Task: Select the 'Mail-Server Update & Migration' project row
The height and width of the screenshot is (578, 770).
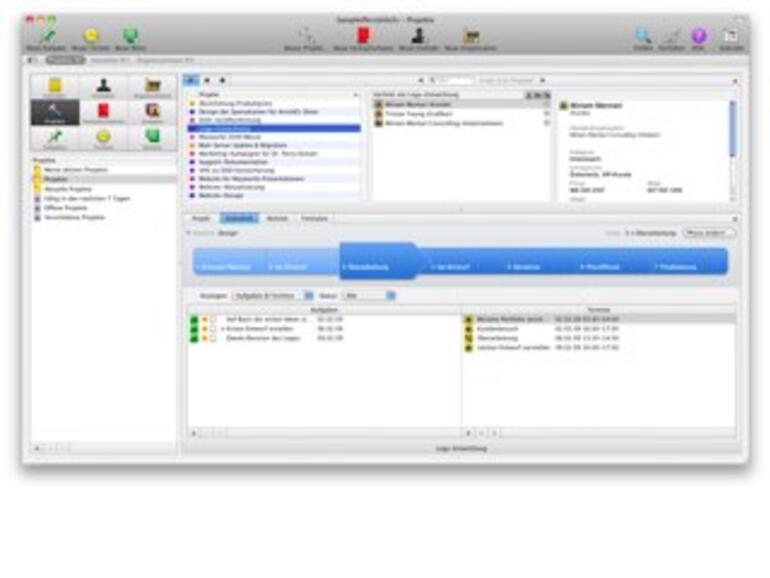Action: click(274, 145)
